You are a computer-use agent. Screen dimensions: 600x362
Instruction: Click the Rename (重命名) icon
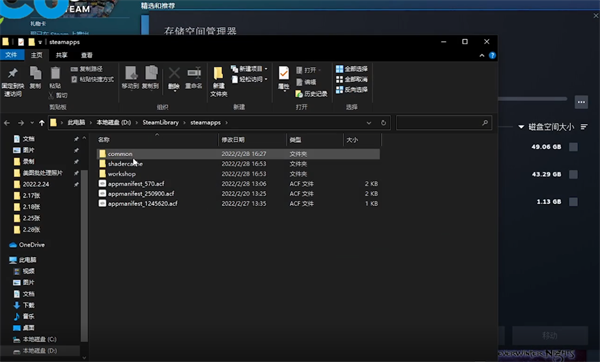(194, 73)
